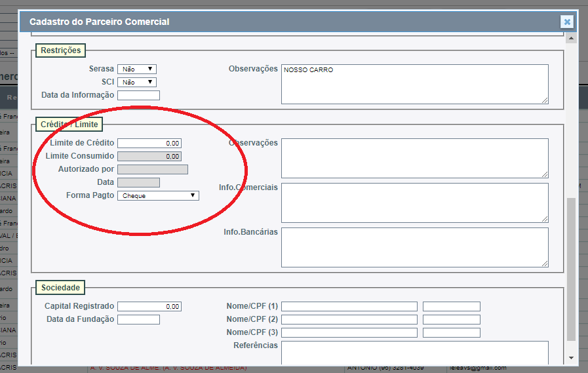
Task: Click the Data da Fundação field
Action: click(138, 319)
